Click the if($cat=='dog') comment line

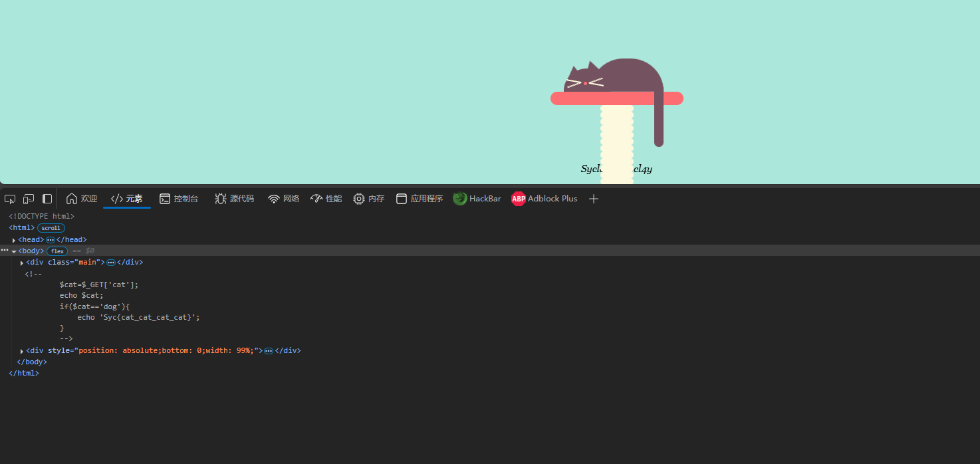pos(95,306)
